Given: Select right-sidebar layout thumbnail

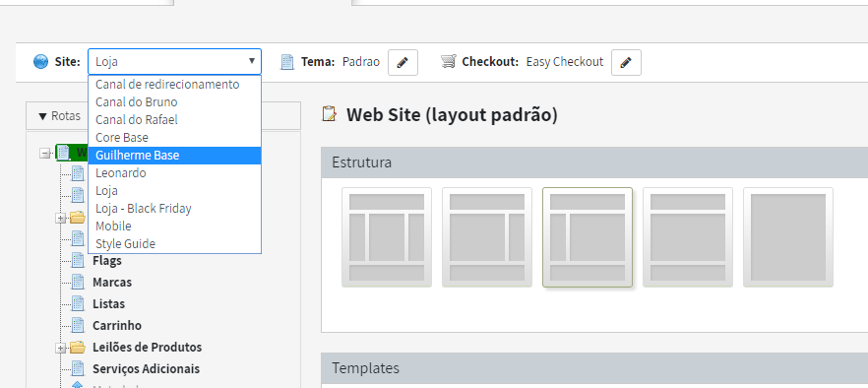Looking at the screenshot, I should tap(486, 237).
